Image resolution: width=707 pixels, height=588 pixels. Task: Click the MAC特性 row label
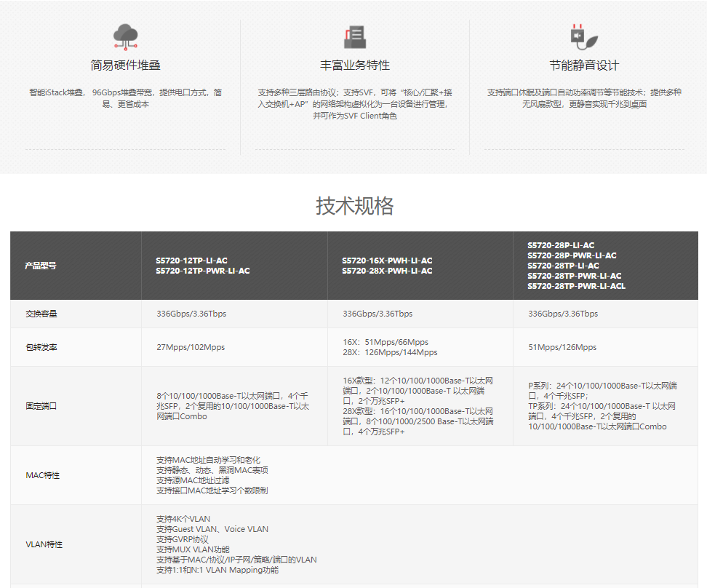(42, 475)
